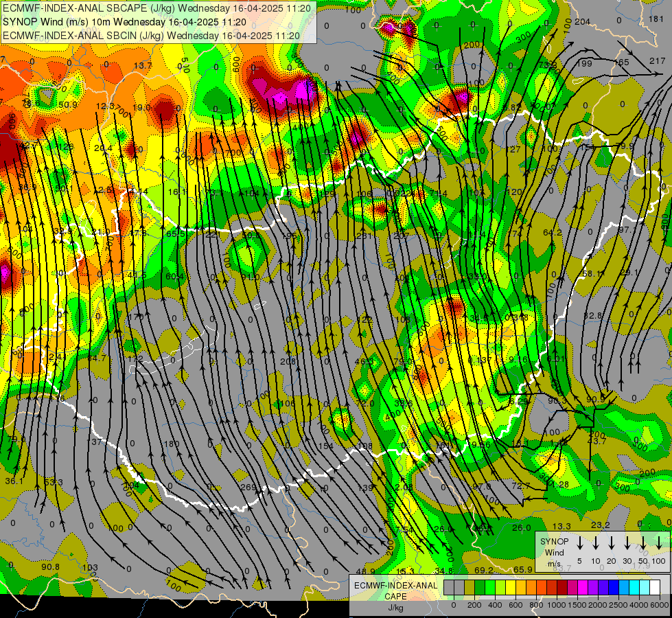Pick the dark maroon swatch in CAPE legend
Image resolution: width=672 pixels, height=618 pixels.
(562, 588)
